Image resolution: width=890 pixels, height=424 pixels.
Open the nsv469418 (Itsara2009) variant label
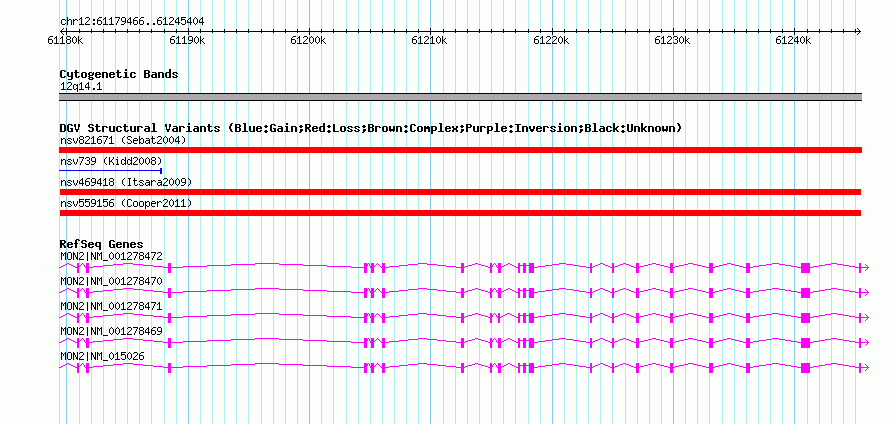pos(126,182)
